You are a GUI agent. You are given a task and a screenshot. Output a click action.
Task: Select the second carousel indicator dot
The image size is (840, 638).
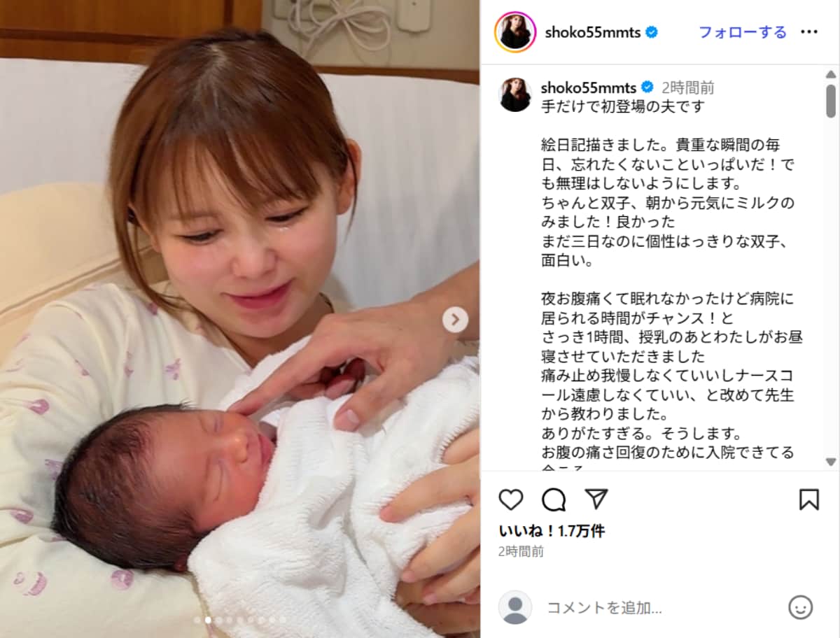(208, 620)
